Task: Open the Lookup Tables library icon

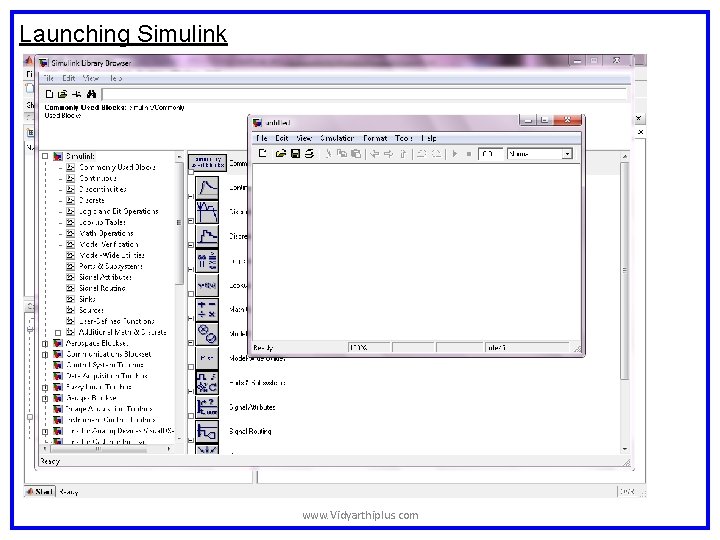Action: 207,285
